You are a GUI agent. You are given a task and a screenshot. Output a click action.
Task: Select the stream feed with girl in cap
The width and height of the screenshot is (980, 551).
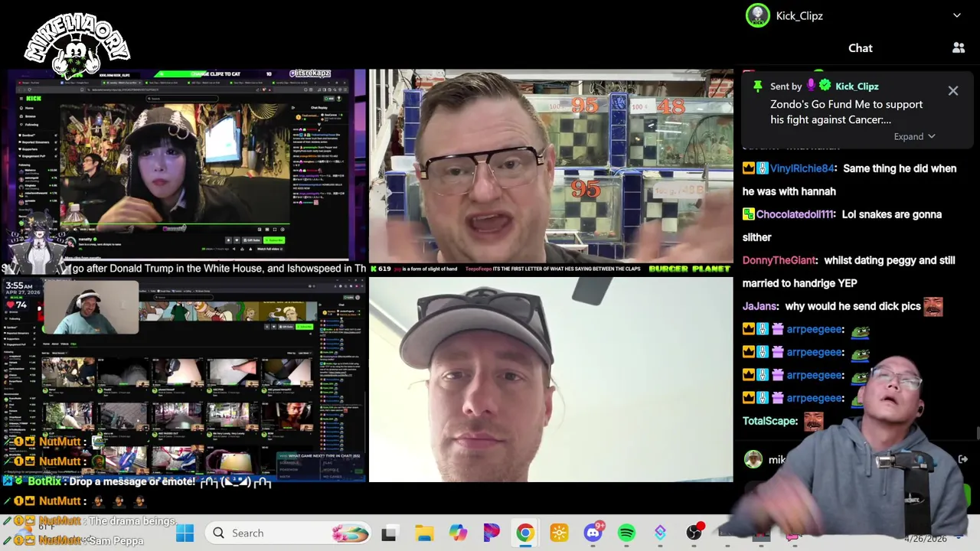click(187, 165)
